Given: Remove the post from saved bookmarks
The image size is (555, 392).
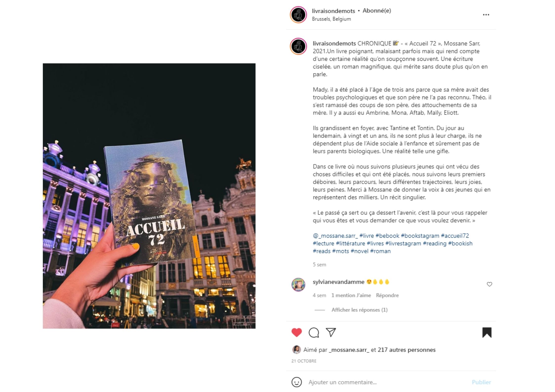Looking at the screenshot, I should [x=487, y=332].
